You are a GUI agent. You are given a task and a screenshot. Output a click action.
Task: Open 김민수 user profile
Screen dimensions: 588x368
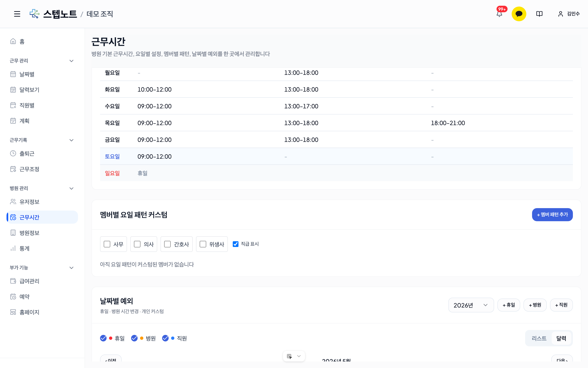(569, 14)
